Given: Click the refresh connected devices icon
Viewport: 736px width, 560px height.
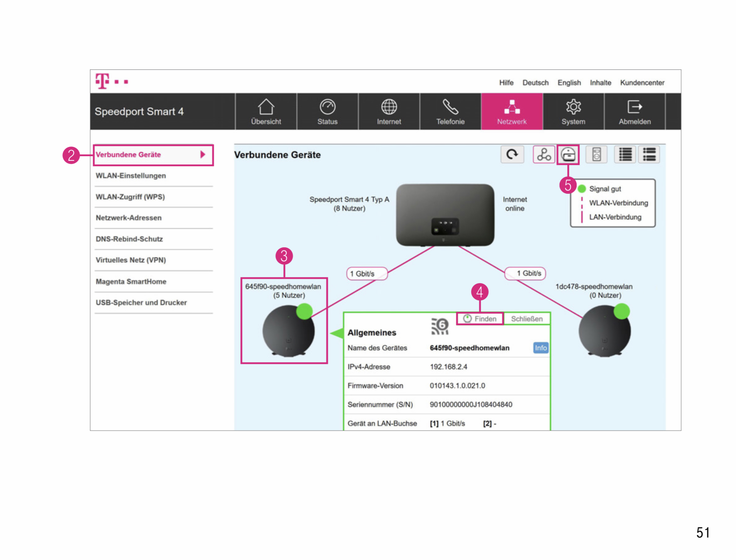Looking at the screenshot, I should tap(512, 155).
